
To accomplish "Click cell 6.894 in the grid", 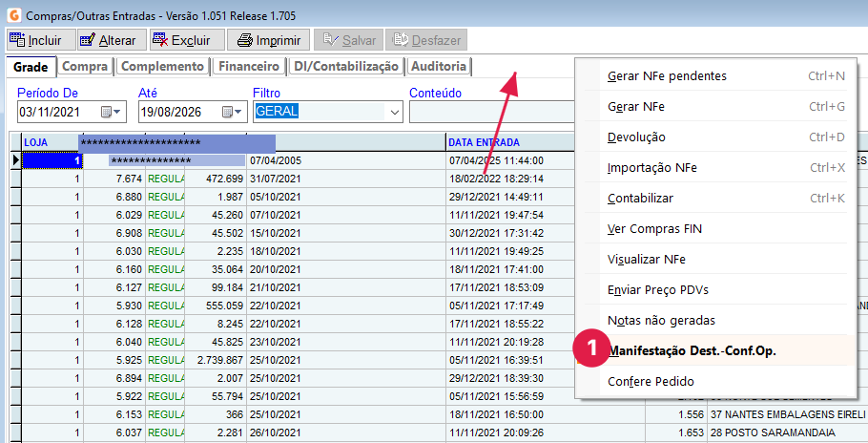I will tap(114, 378).
